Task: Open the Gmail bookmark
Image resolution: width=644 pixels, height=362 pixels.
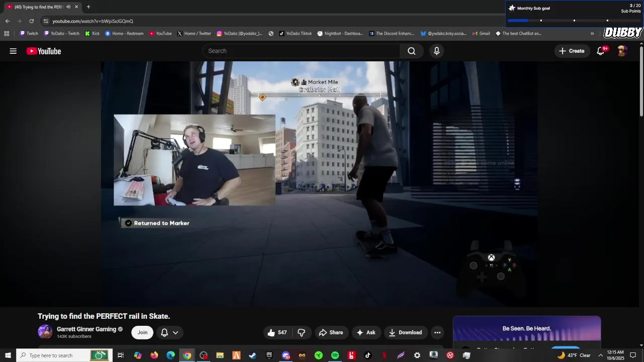Action: pos(480,34)
